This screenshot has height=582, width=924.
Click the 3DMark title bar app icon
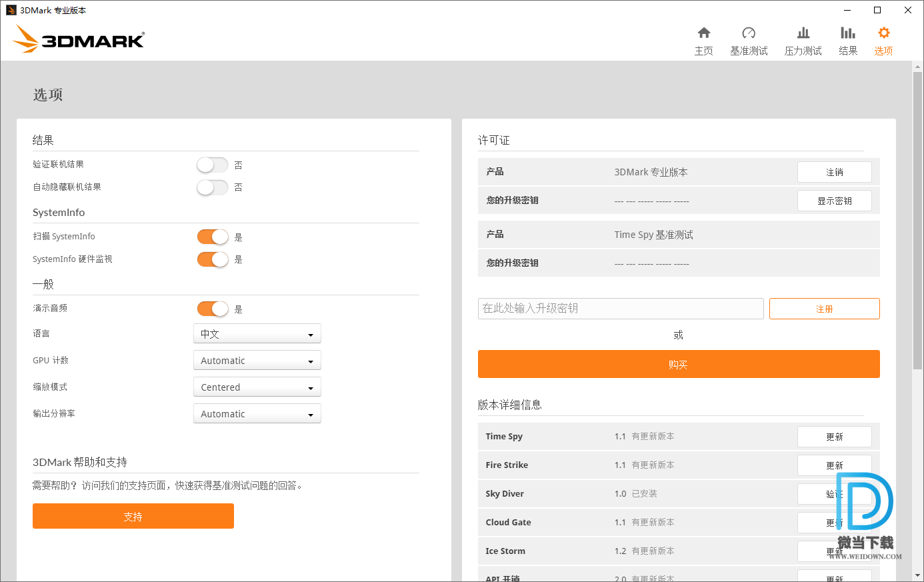click(x=11, y=10)
